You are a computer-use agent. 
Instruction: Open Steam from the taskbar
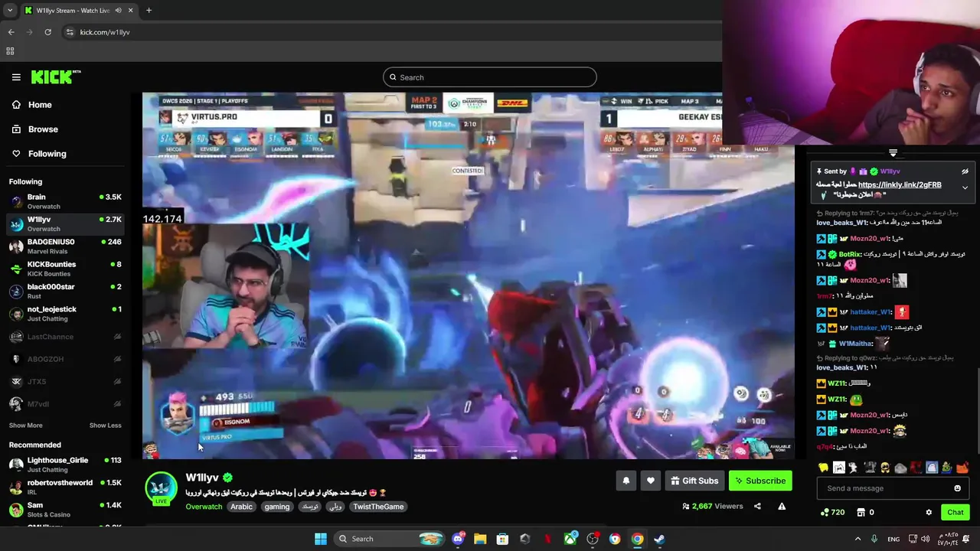[x=658, y=539]
